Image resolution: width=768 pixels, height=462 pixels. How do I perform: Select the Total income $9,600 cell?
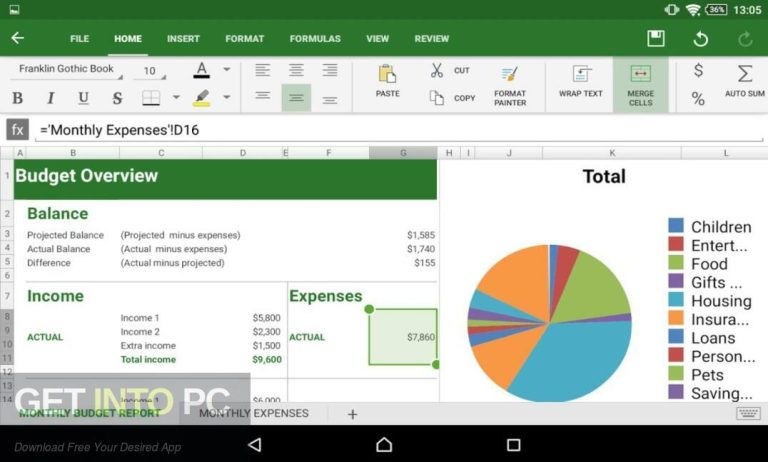click(267, 359)
